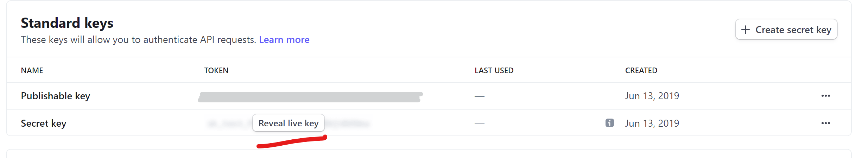Click the plus icon in Create secret key
This screenshot has width=868, height=158.
click(x=746, y=30)
